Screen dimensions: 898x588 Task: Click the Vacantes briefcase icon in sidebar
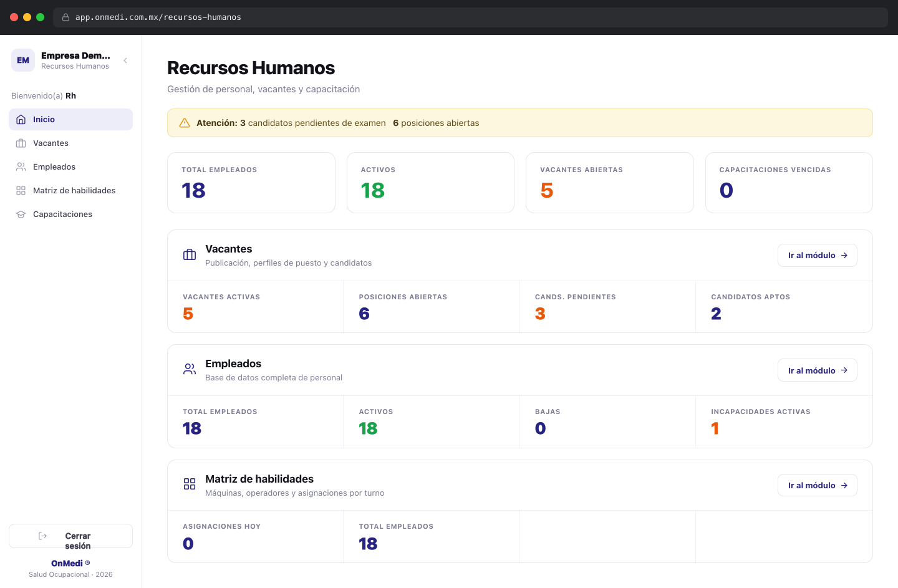[x=21, y=143]
